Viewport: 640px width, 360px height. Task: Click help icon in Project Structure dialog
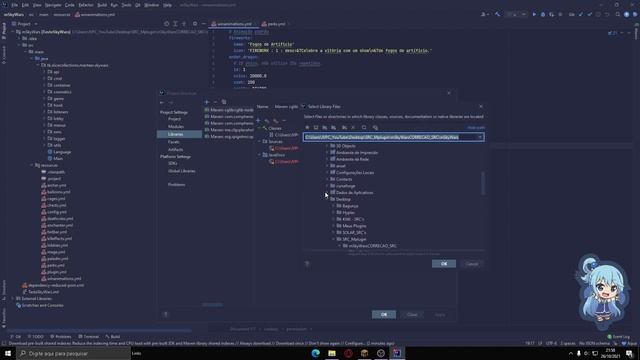pos(166,315)
